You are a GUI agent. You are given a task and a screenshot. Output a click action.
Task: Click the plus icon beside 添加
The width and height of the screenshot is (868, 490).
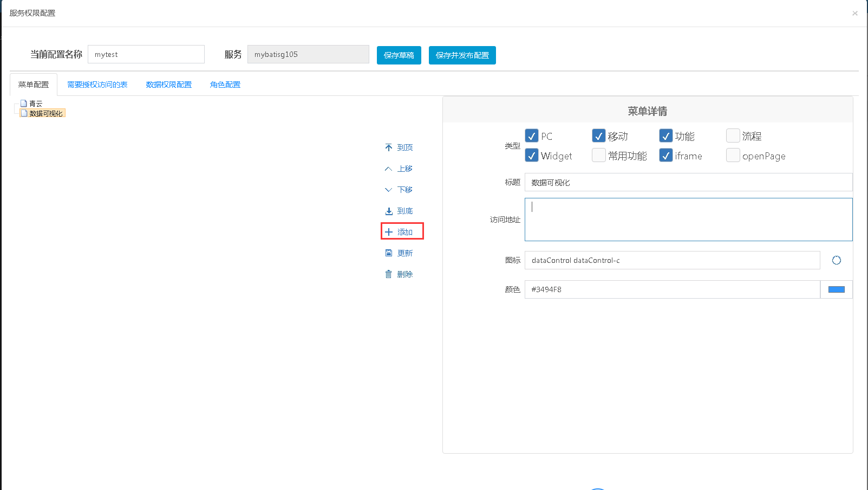[x=388, y=232]
